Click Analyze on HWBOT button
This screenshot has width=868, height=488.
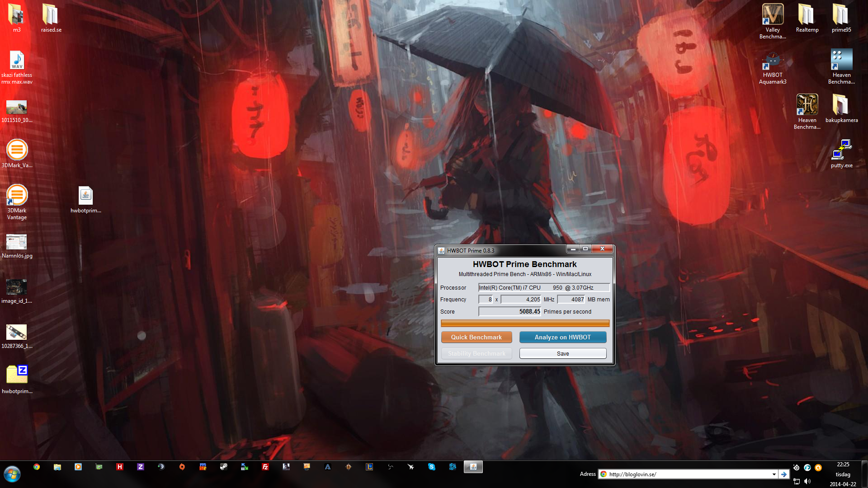pos(563,337)
